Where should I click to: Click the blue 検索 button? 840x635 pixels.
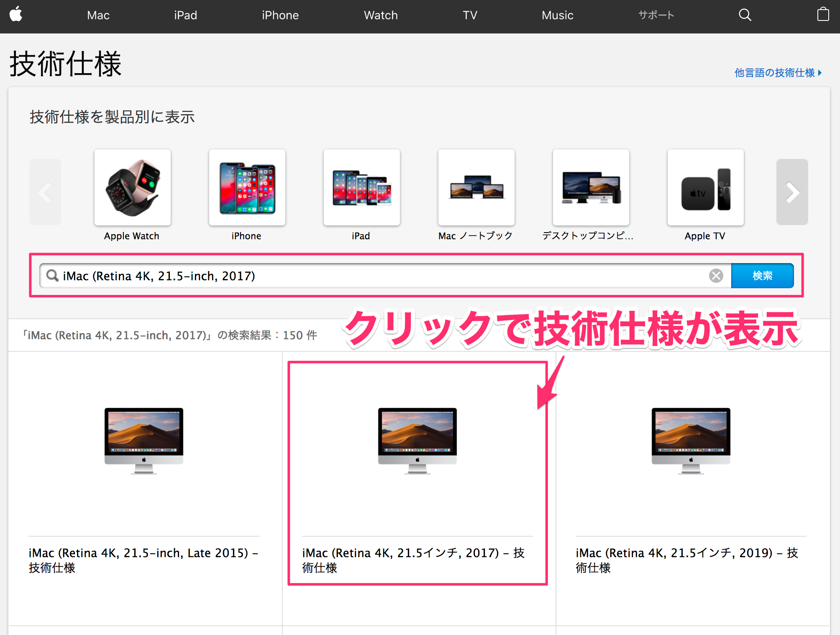(762, 276)
